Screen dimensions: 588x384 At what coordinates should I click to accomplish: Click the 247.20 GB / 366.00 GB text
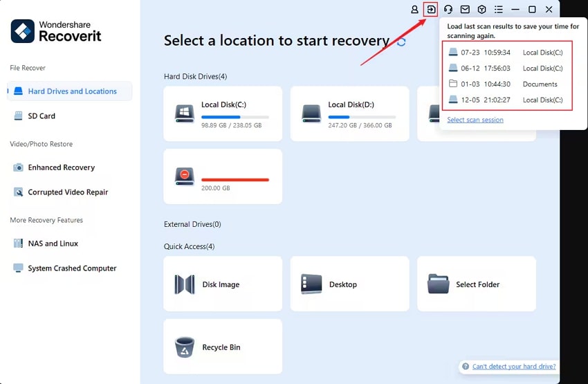click(360, 125)
